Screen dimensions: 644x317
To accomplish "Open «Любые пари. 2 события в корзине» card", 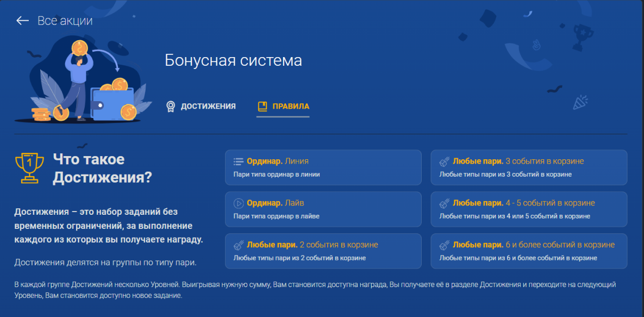I will coord(323,251).
